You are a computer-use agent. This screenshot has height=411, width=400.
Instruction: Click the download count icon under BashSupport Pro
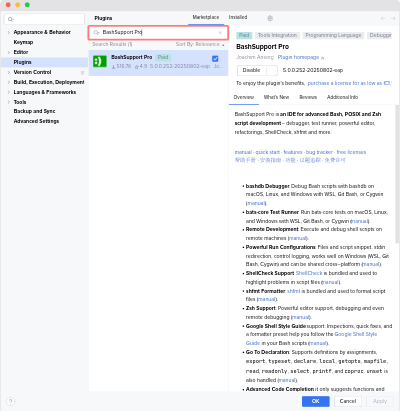pyautogui.click(x=113, y=67)
